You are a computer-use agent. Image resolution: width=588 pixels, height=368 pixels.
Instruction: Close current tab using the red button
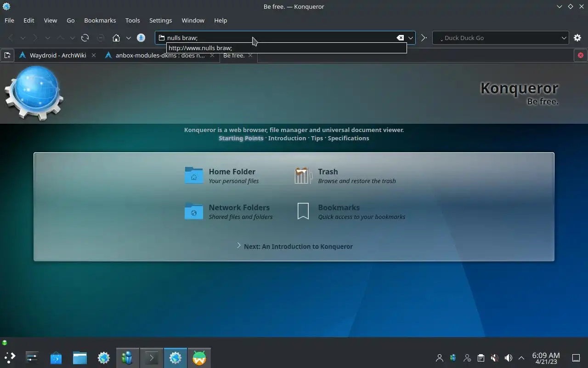pos(581,55)
